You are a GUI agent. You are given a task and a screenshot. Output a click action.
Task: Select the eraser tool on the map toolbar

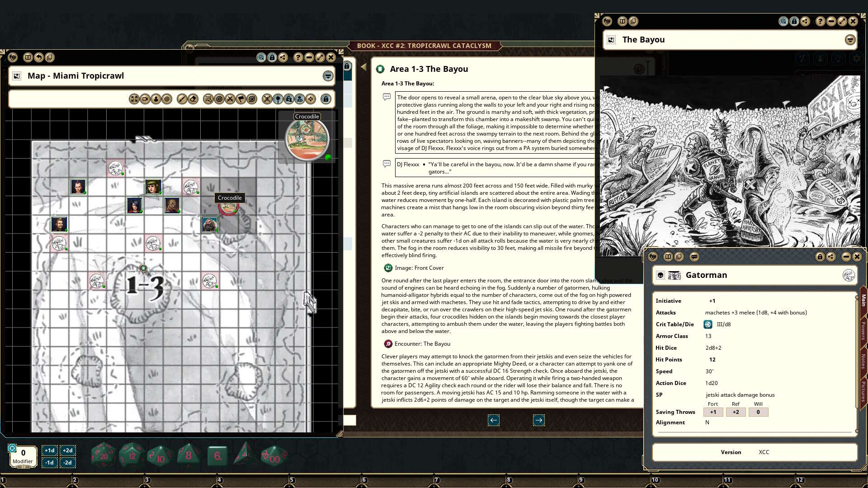[193, 99]
